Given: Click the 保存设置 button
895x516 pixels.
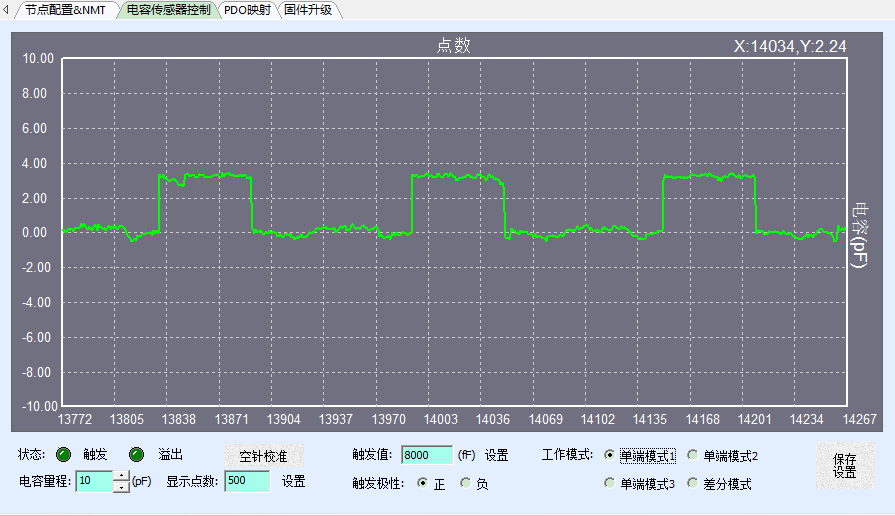Looking at the screenshot, I should 844,466.
